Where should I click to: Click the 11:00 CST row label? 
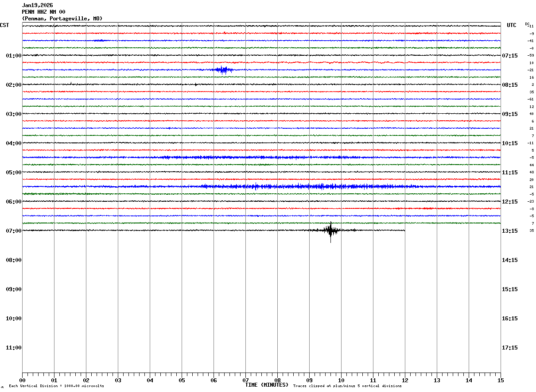coord(13,348)
